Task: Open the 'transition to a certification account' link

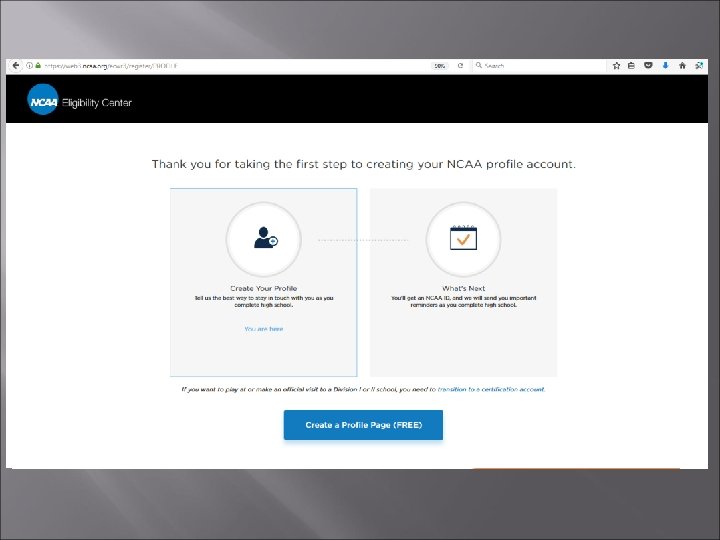Action: (x=491, y=389)
